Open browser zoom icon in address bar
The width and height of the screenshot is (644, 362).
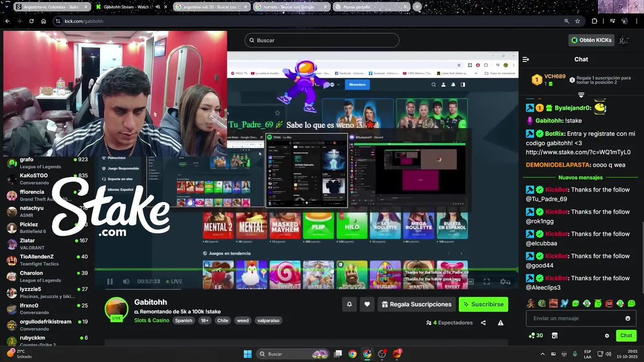[x=567, y=21]
